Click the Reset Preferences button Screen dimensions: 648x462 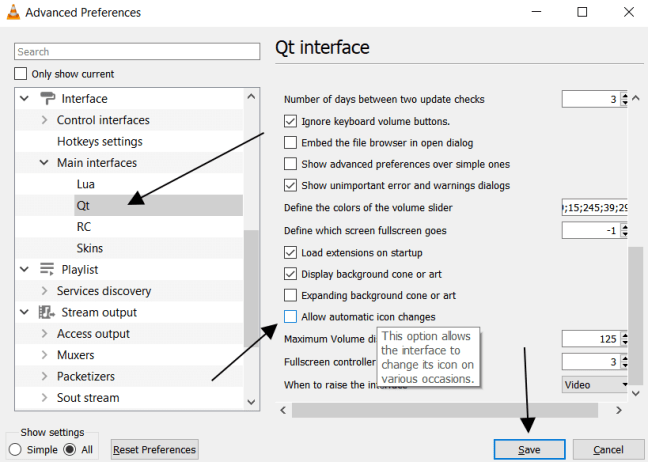click(155, 449)
